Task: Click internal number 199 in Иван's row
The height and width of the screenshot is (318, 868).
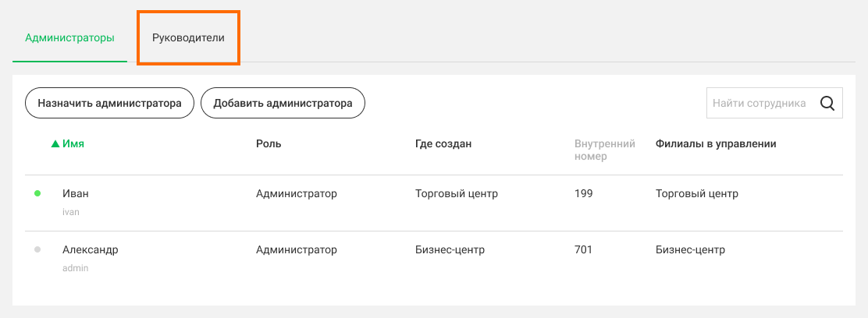Action: point(583,193)
